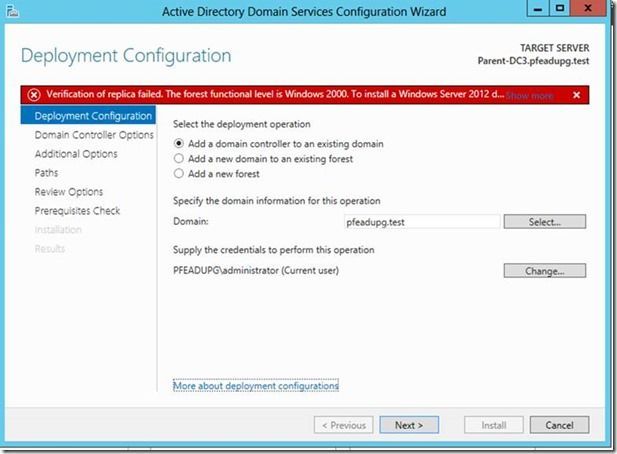Image resolution: width=617 pixels, height=454 pixels.
Task: Click the TARGET SERVER label
Action: (554, 48)
